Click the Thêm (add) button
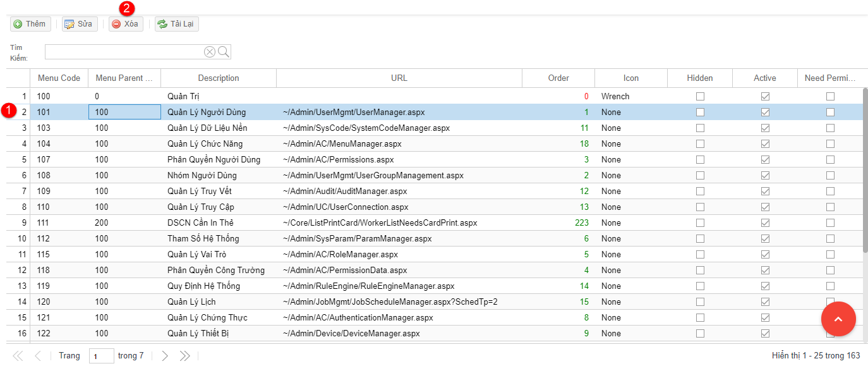The image size is (868, 366). [x=30, y=24]
